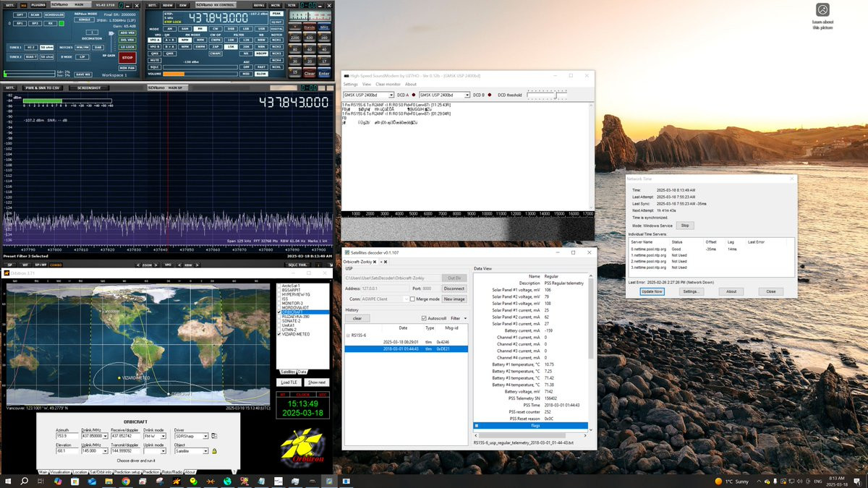Toggle Autoscroll in Satellites decoder
Viewport: 868px width, 488px height.
[x=424, y=318]
